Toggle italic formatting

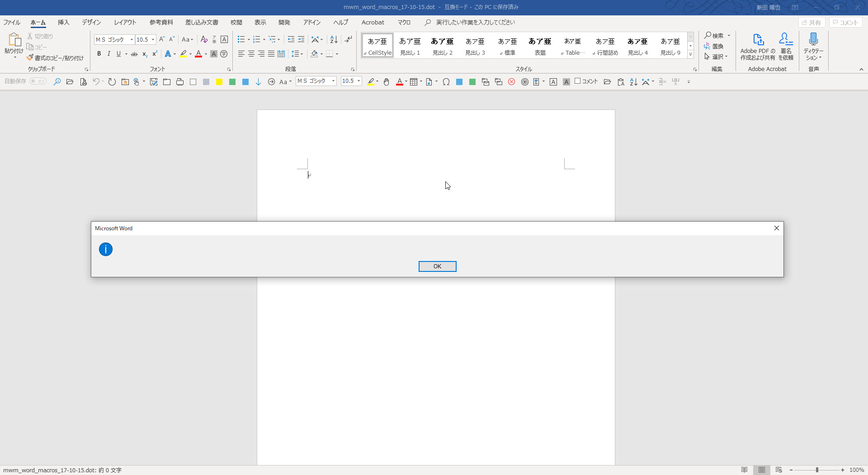109,54
